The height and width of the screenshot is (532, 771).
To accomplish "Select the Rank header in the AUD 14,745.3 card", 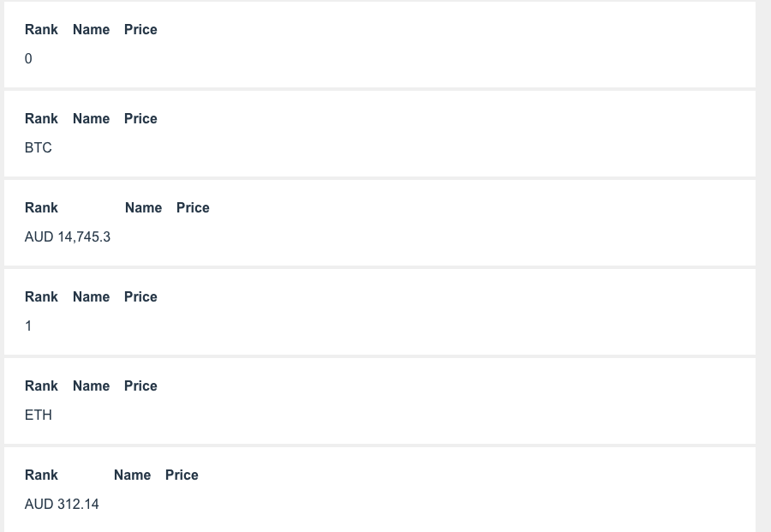I will tap(41, 208).
